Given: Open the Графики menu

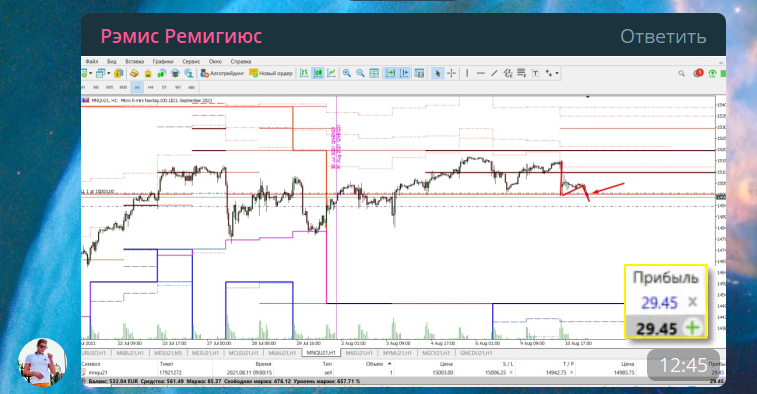Looking at the screenshot, I should tap(163, 61).
